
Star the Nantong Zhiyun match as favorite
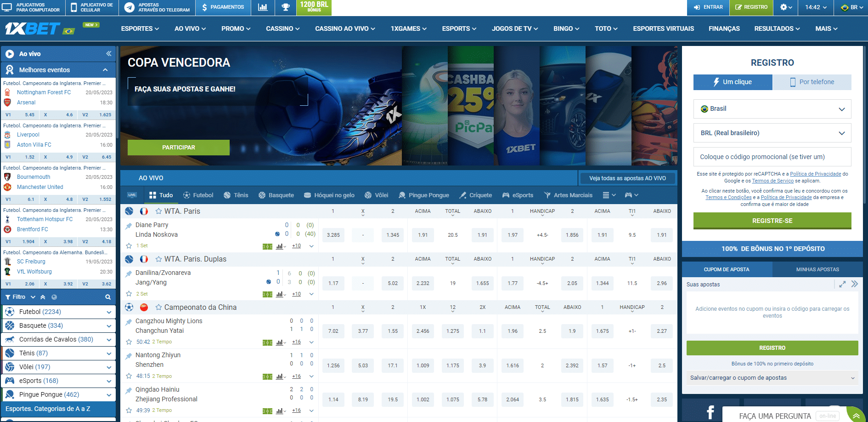click(129, 376)
